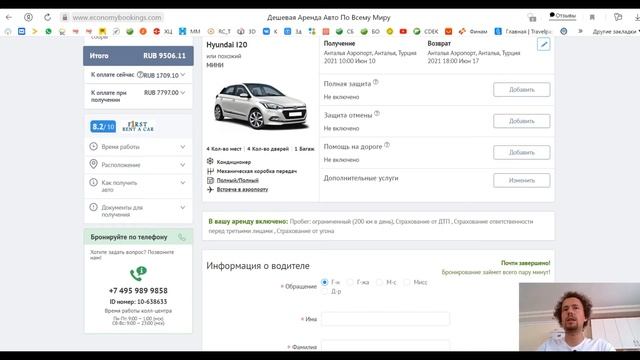The image size is (640, 360).
Task: Expand the К оплате сейчас price breakdown
Action: (183, 75)
